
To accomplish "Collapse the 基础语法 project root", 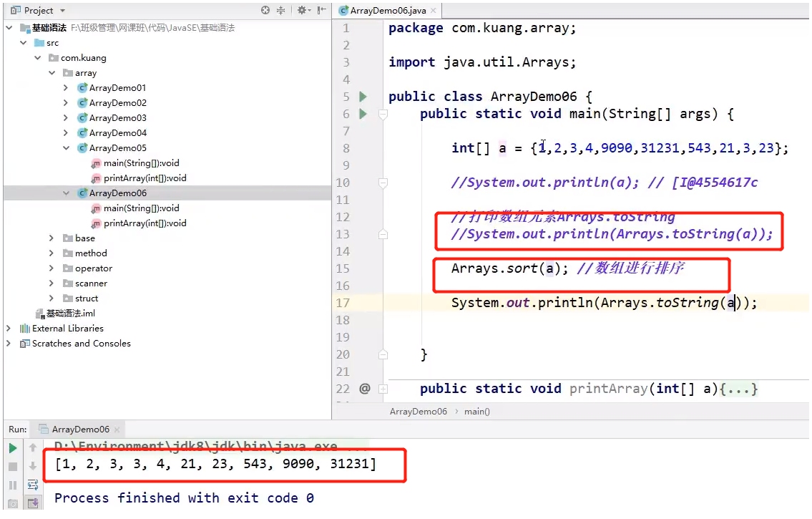I will (9, 27).
